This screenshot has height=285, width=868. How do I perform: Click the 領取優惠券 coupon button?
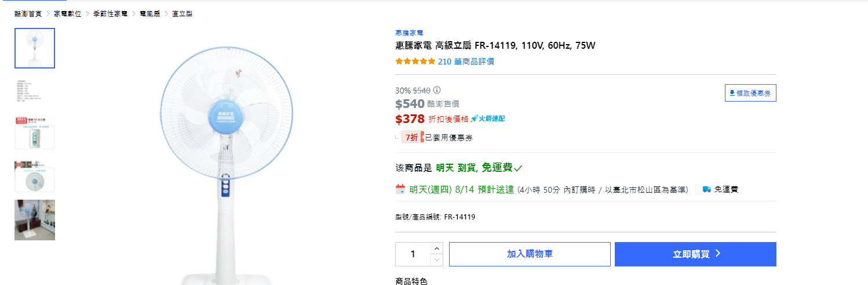click(x=750, y=93)
